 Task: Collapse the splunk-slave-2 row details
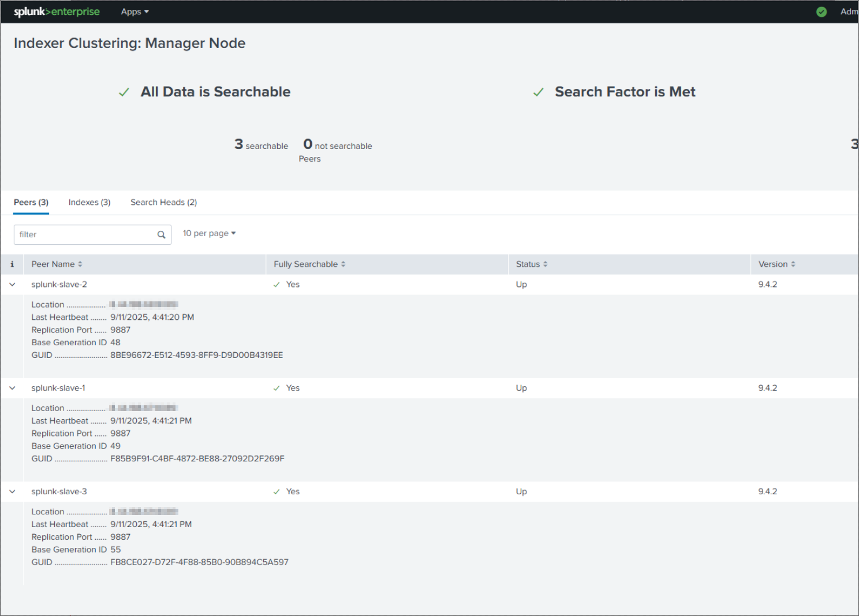[12, 285]
